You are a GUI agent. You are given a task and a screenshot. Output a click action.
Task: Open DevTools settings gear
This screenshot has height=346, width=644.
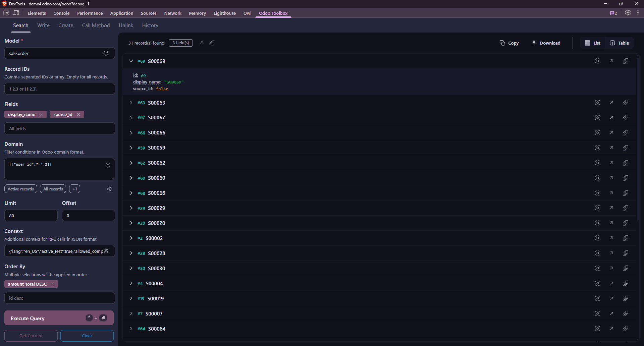628,13
